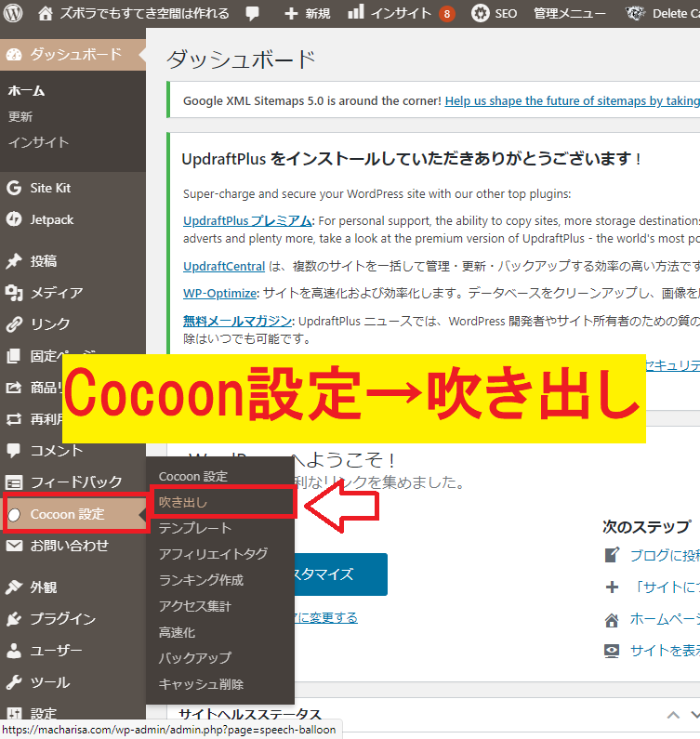Click the Jetpack lightning icon
This screenshot has height=739, width=700.
(x=14, y=219)
